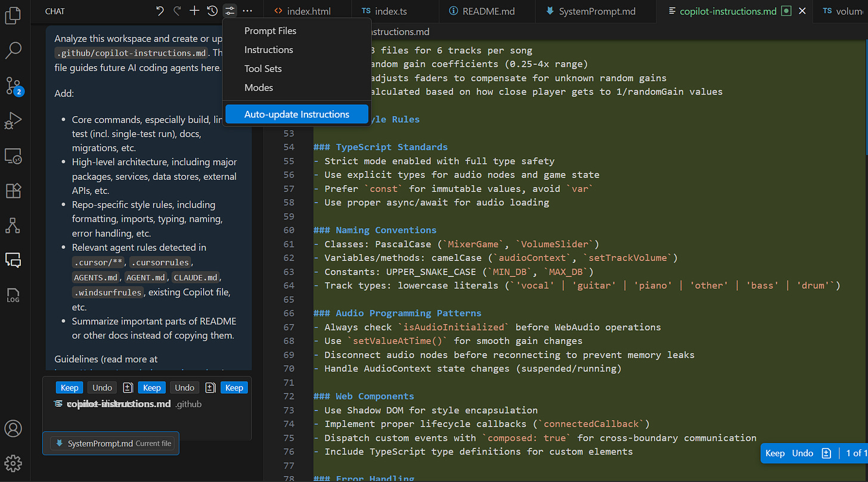Close the copilot-instructions.md tab
Viewport: 868px width, 482px height.
point(802,11)
